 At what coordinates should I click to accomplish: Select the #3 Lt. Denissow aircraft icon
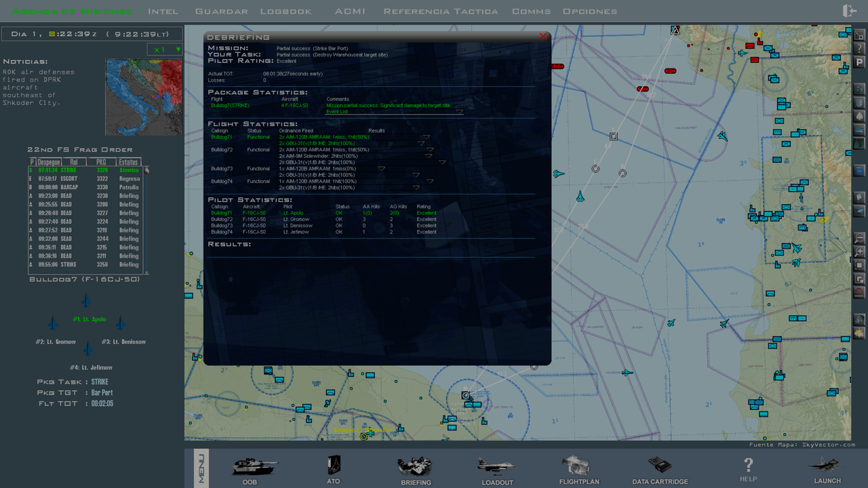click(x=121, y=323)
